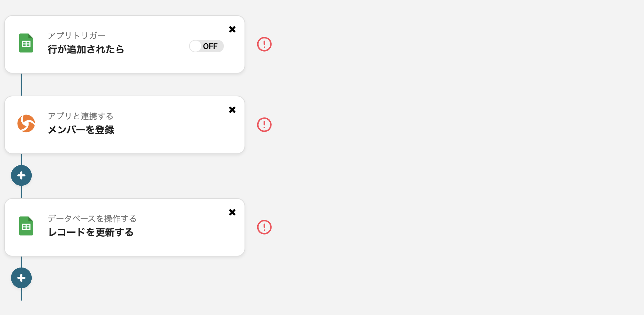Click the error warning icon beside 行が追加されたら
Screen dimensions: 644x315
coord(264,44)
